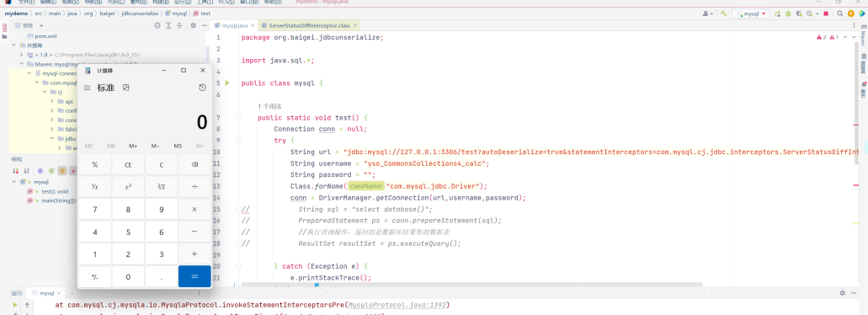
Task: Expand the JDK 1.8 library node
Action: click(22, 55)
